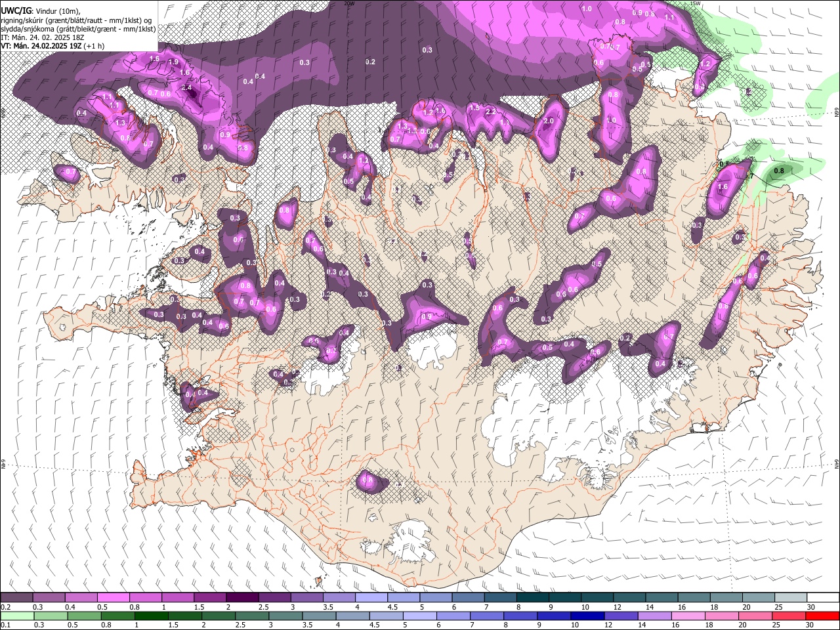
Task: Click the '20W' longitude label
Action: tap(349, 3)
